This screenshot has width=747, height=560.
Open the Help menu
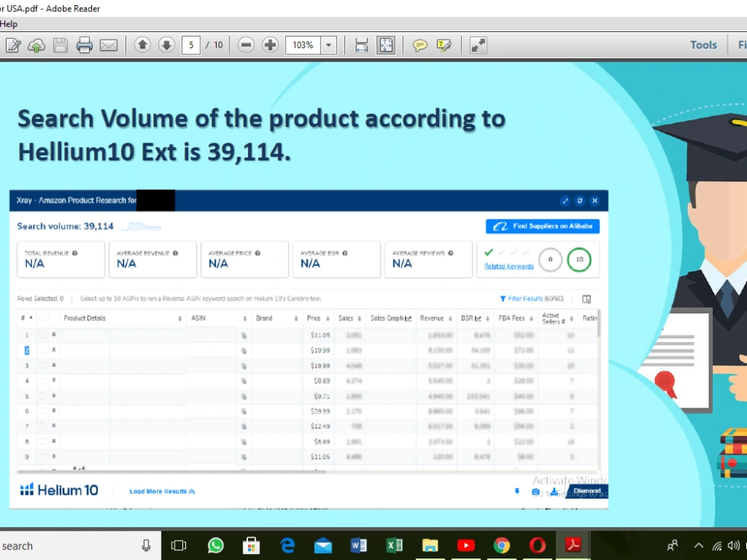pos(8,24)
